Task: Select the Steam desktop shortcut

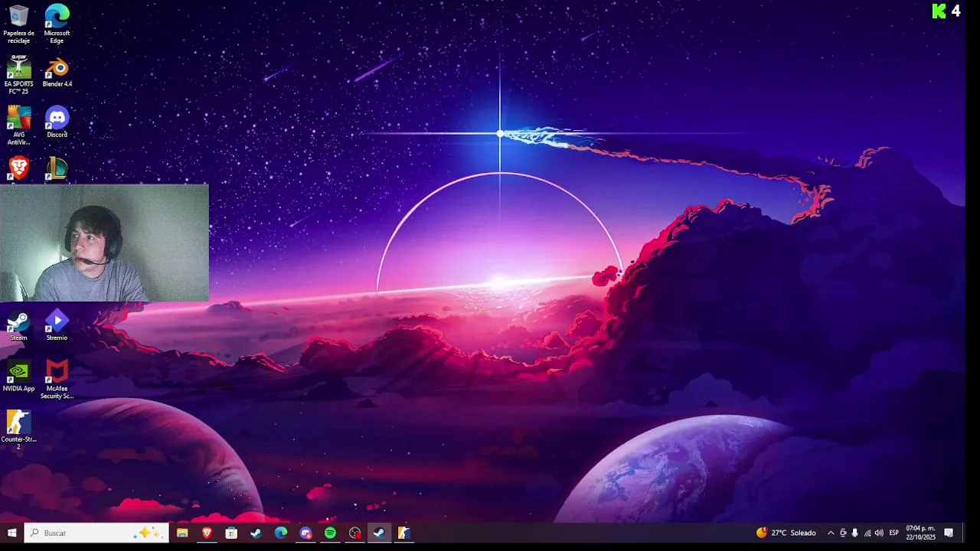Action: tap(18, 325)
